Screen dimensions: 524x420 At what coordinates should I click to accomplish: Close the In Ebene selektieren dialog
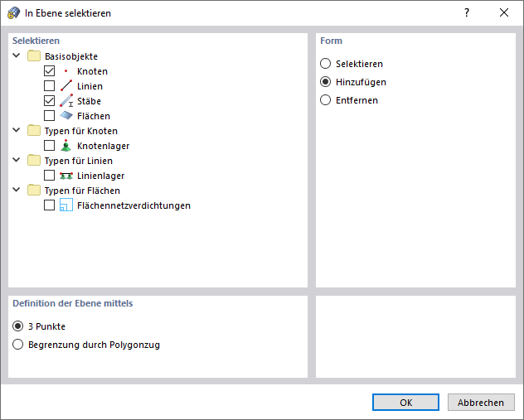pos(504,12)
